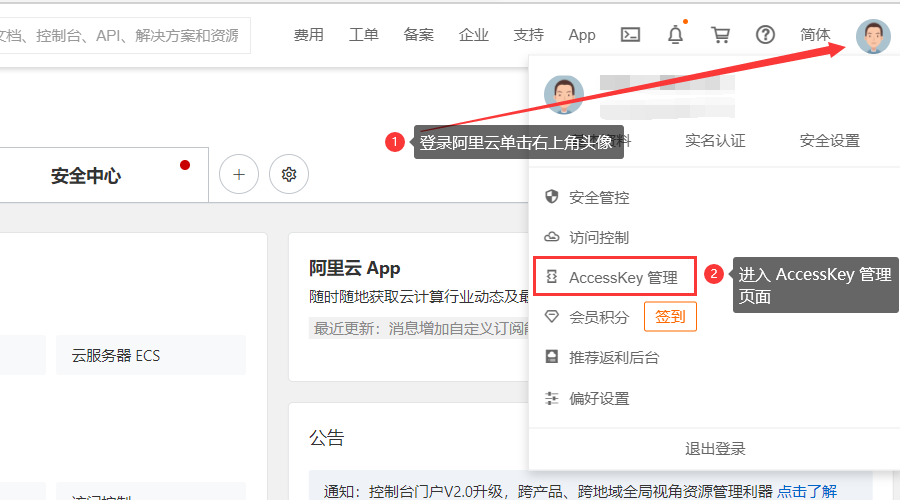Click the sliders icon beside 偏好设置
The image size is (900, 500).
click(x=552, y=398)
